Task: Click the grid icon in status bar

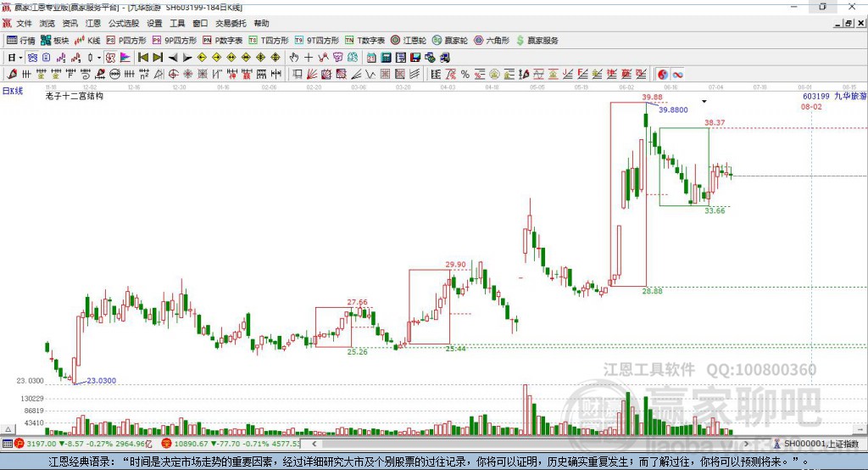Action: click(x=7, y=444)
